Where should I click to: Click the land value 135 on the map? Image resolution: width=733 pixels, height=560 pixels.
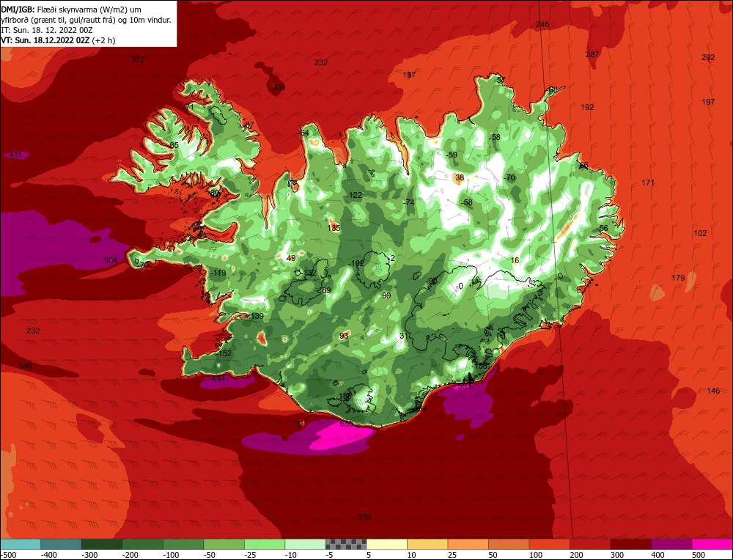pos(334,228)
